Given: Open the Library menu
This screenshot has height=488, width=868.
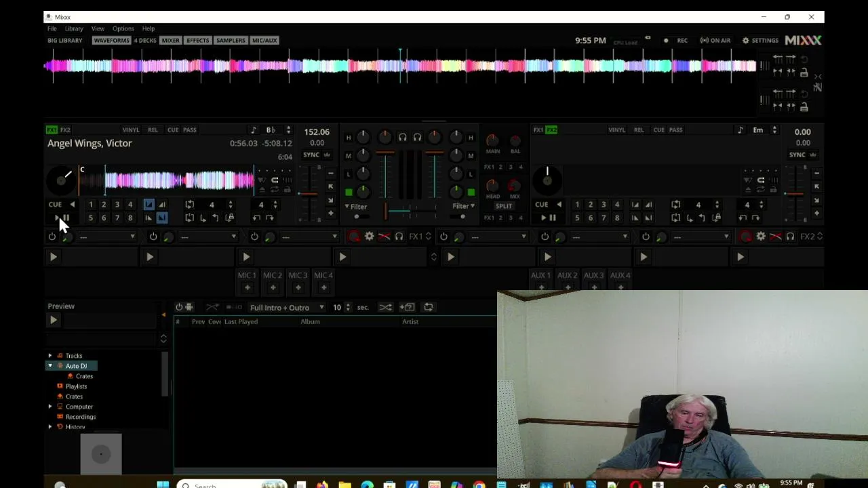Looking at the screenshot, I should click(74, 28).
